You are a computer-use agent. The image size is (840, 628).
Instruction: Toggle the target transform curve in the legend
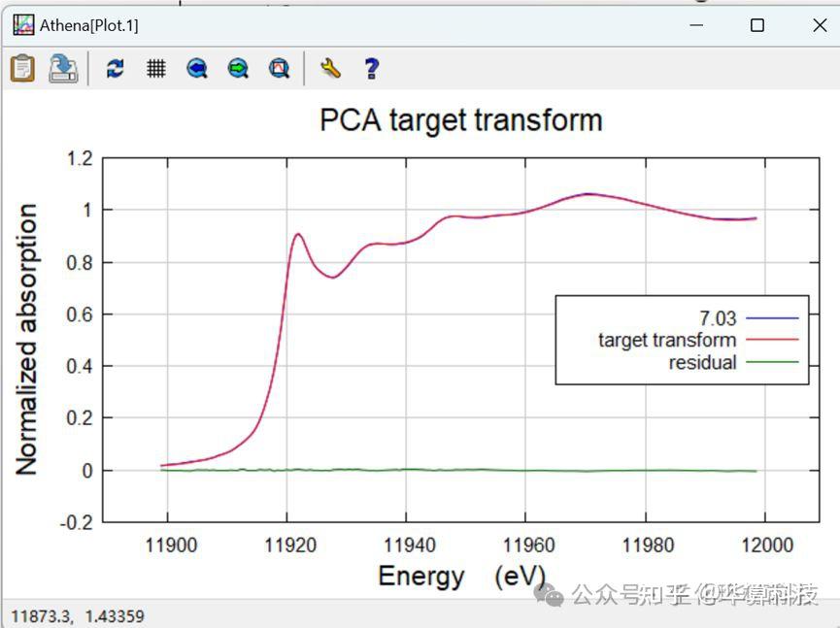[x=667, y=340]
